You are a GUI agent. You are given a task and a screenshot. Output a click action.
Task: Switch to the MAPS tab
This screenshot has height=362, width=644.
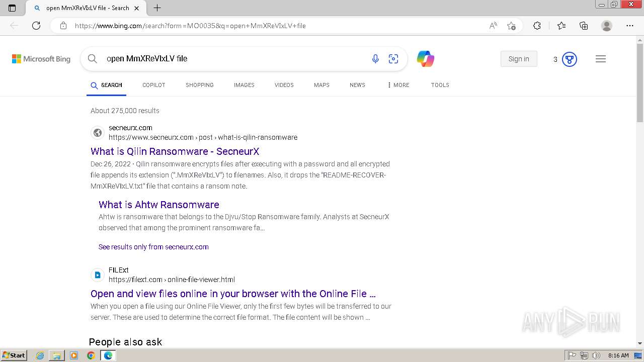tap(321, 85)
